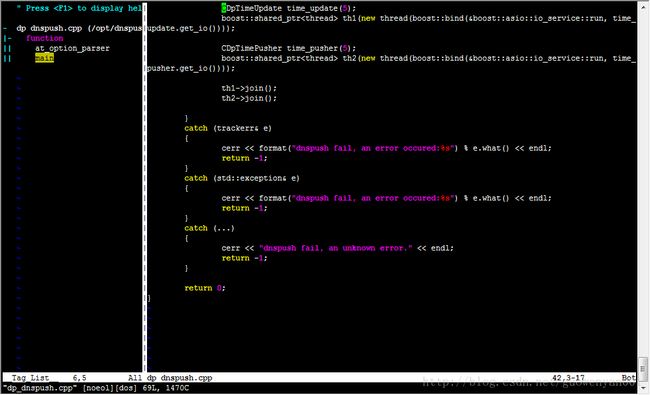Collapse the dp_dnspush.cpp file entry fold

5,28
